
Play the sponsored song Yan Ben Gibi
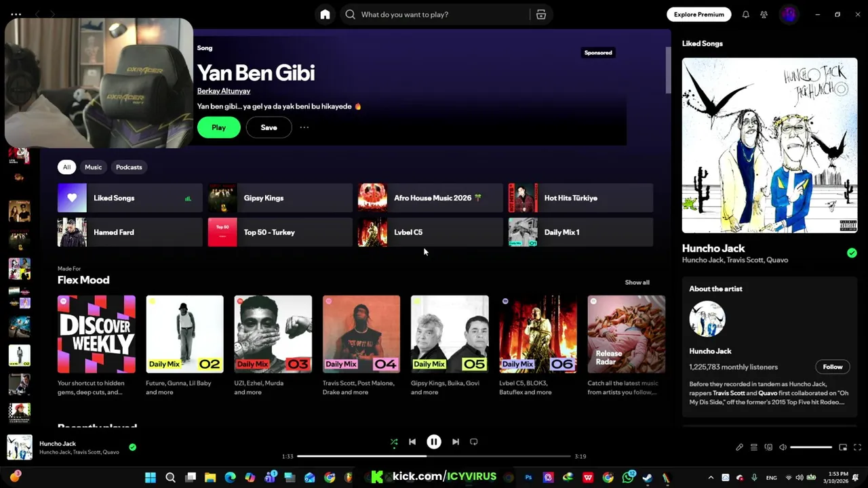coord(218,127)
